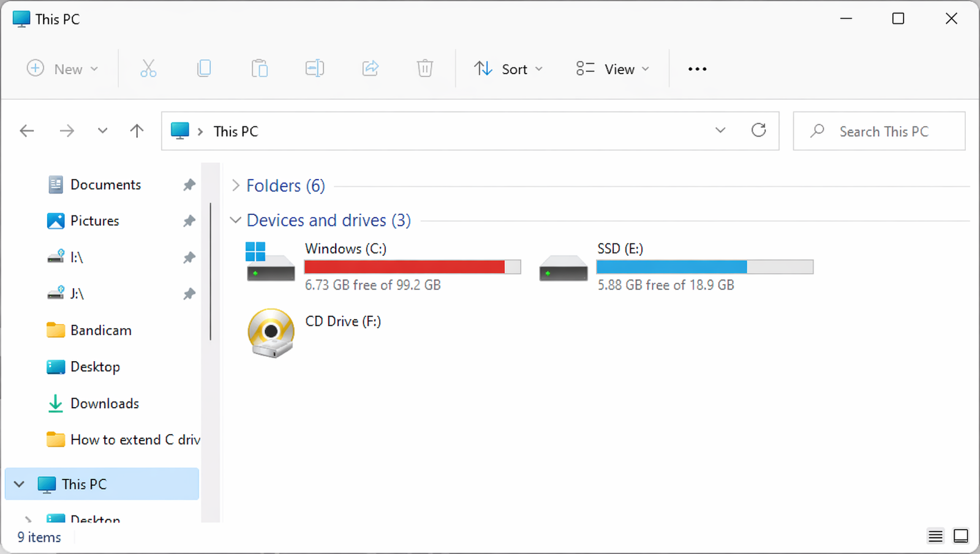The image size is (980, 554).
Task: Select the CD Drive (F:) disc icon
Action: click(271, 333)
